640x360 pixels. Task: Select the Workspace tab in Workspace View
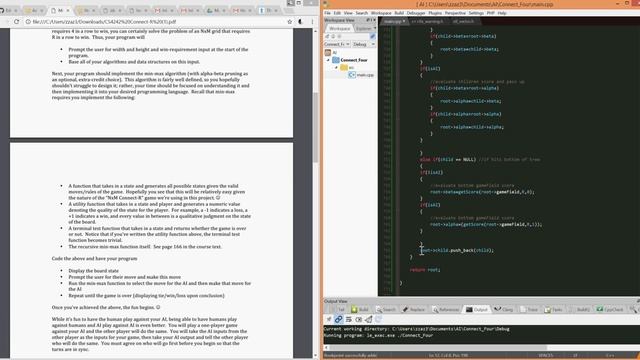pyautogui.click(x=340, y=29)
